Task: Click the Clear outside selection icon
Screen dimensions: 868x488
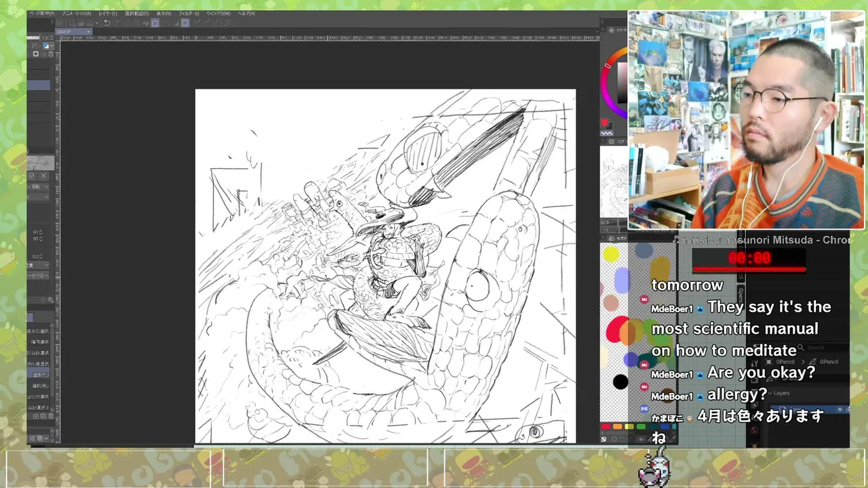Action: click(136, 23)
